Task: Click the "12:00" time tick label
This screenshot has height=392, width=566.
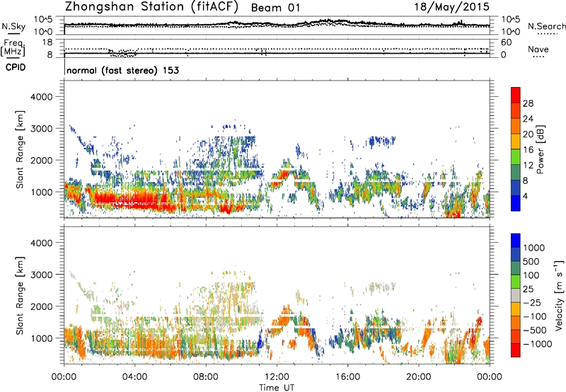Action: pos(277,377)
